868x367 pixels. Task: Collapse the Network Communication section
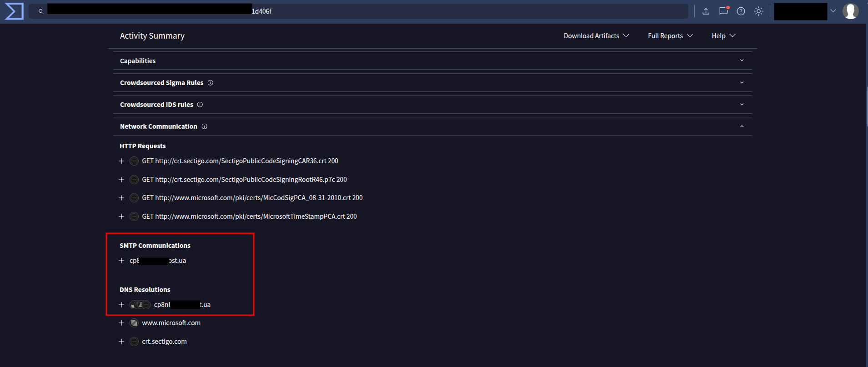742,126
